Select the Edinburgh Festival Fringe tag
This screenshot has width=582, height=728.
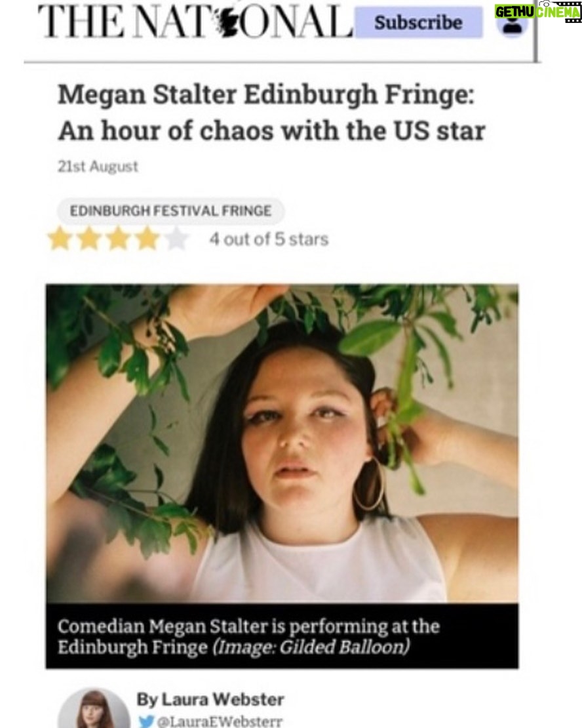[x=170, y=211]
